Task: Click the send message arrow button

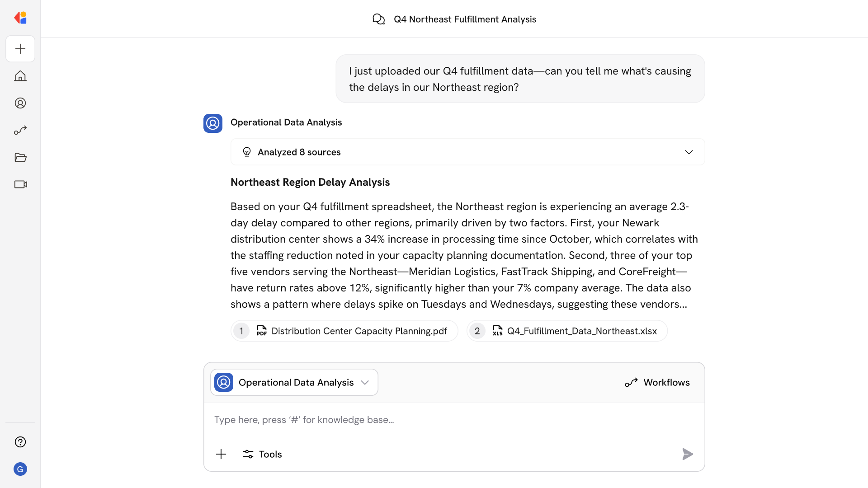Action: pos(687,454)
